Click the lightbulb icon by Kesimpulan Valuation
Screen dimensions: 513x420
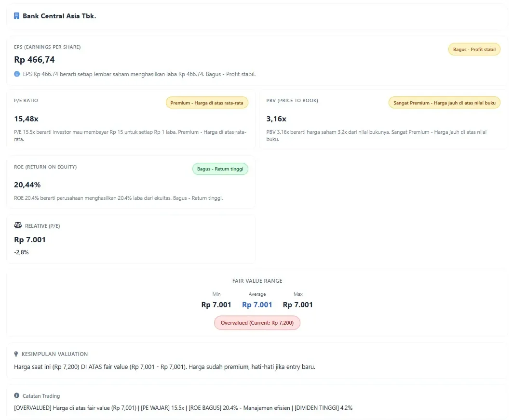(x=17, y=354)
